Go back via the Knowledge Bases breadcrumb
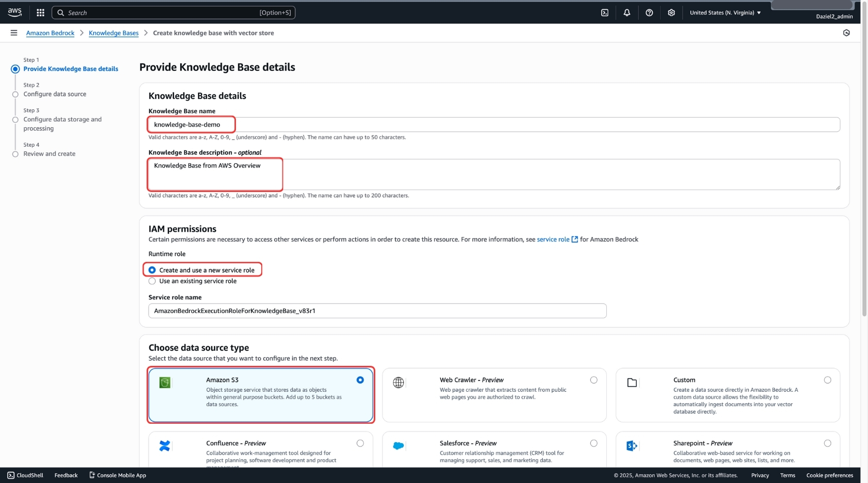 coord(114,33)
